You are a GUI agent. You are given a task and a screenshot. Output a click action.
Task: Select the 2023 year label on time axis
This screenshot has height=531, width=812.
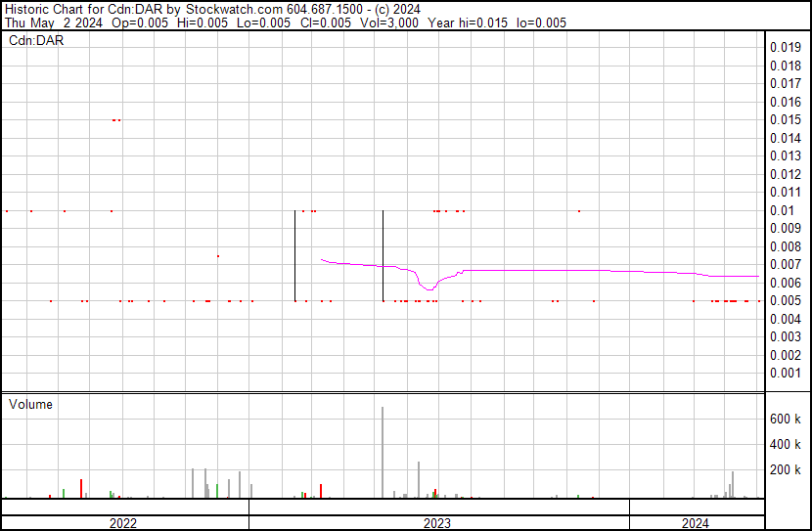pos(436,523)
